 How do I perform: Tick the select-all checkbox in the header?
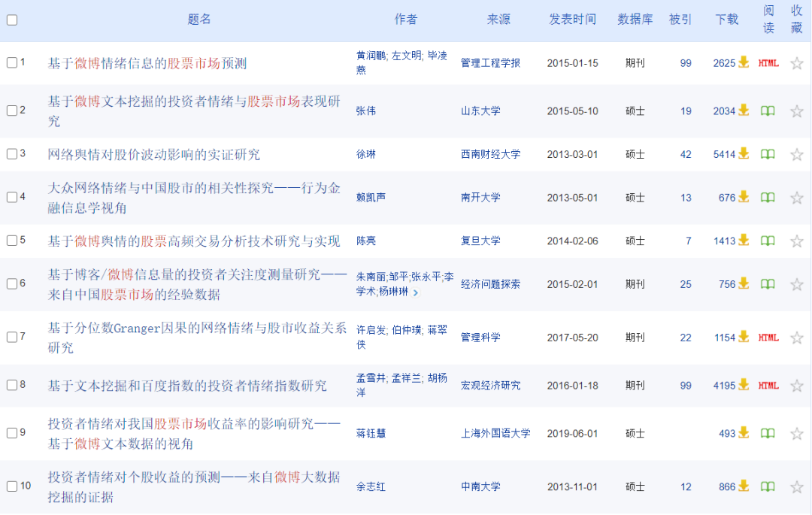coord(12,20)
